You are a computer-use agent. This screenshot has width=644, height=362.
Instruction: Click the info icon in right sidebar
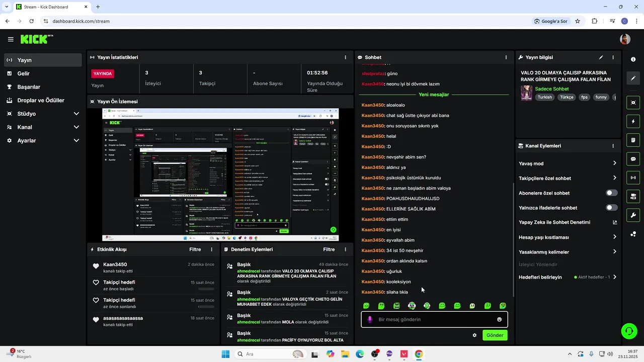pos(633,59)
